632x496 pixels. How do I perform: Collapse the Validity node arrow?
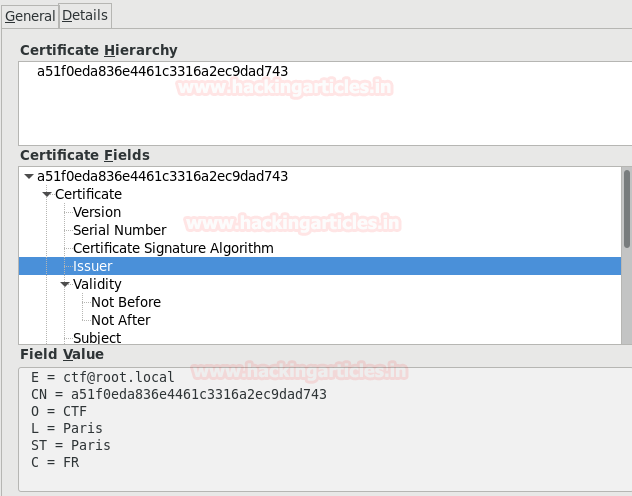pos(64,285)
